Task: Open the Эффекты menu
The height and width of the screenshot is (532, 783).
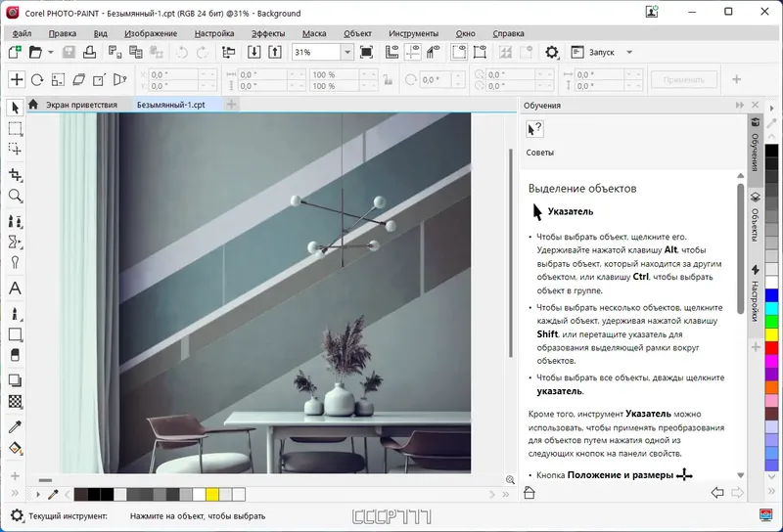Action: pos(268,33)
